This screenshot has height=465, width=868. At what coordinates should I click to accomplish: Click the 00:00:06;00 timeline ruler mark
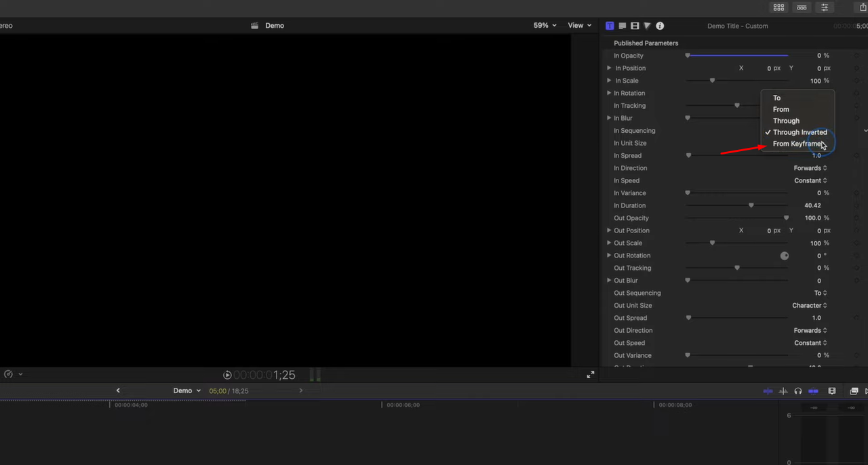(402, 405)
